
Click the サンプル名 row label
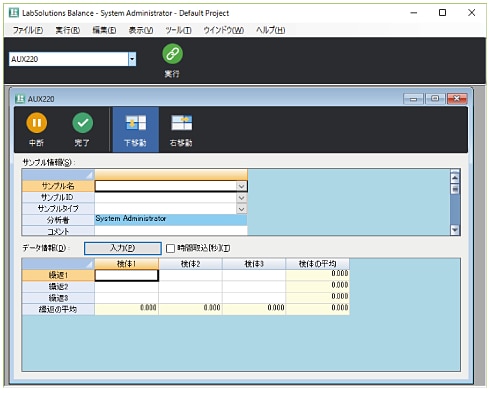click(x=58, y=186)
